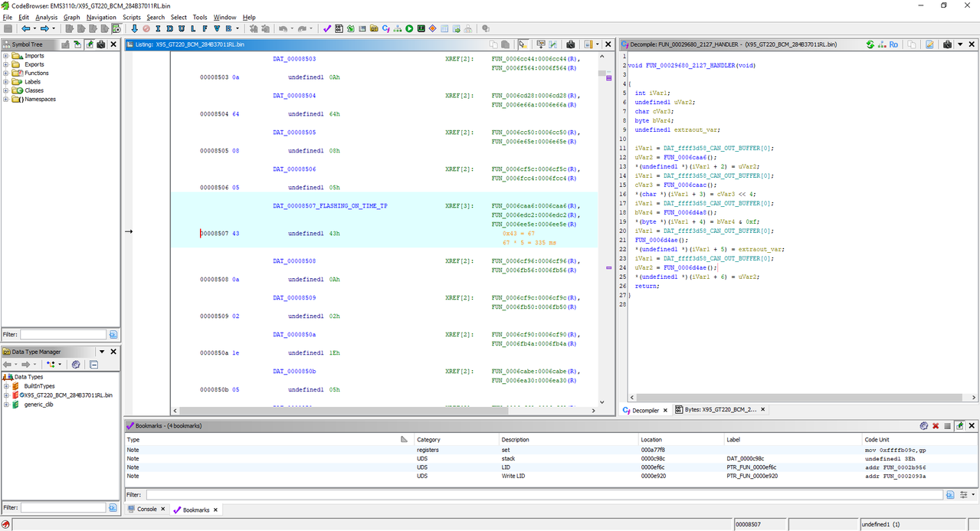Go back with the blue left arrow
980x531 pixels.
[x=25, y=28]
